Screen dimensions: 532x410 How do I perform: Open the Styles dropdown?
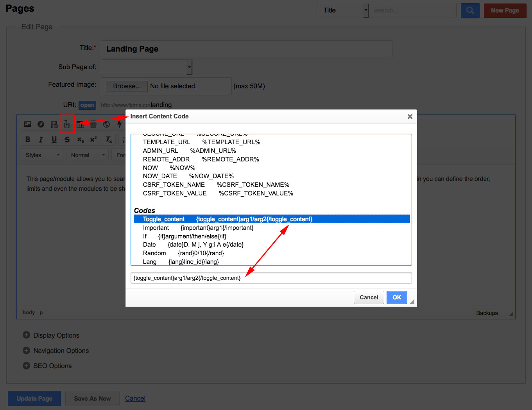click(42, 155)
